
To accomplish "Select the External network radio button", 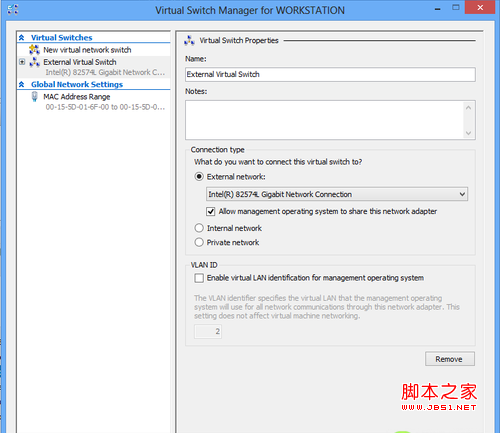I will click(x=199, y=177).
